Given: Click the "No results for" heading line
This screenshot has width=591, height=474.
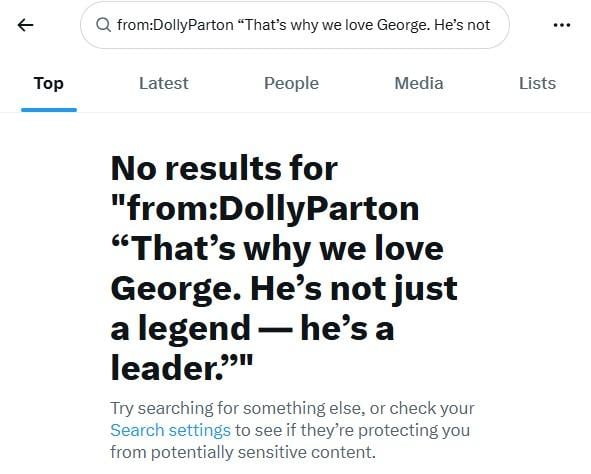Looking at the screenshot, I should point(224,168).
